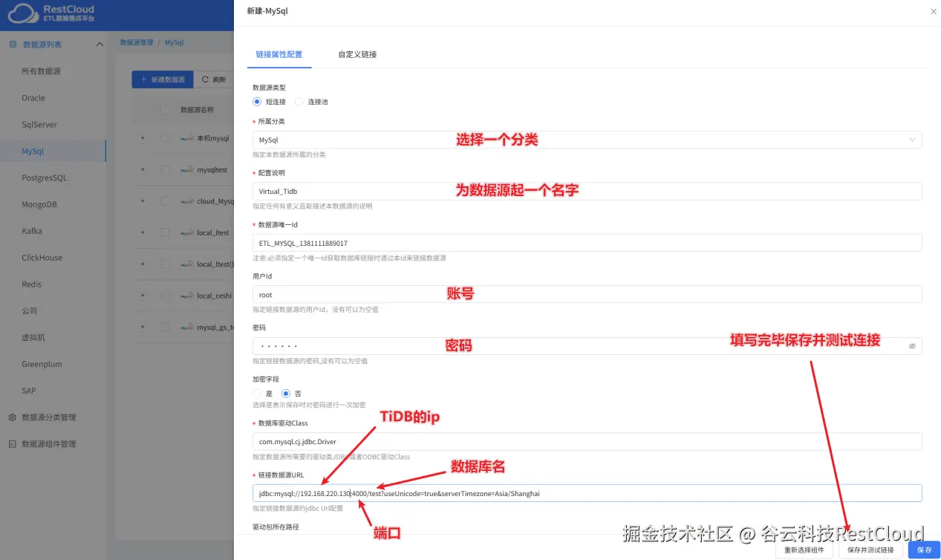Click the MySQL icon beside 本机mysql

coord(187,138)
